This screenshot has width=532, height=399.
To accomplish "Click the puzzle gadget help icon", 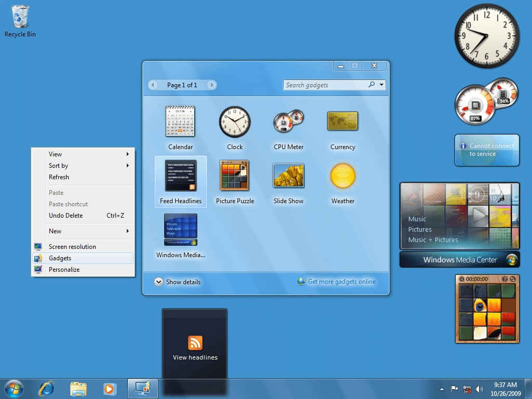I will (x=504, y=279).
